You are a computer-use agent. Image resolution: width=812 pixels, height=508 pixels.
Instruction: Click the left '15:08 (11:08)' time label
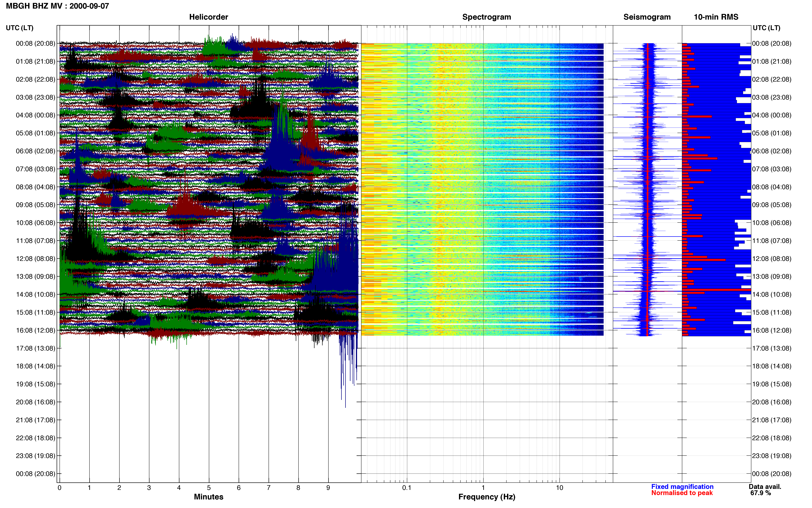point(36,313)
